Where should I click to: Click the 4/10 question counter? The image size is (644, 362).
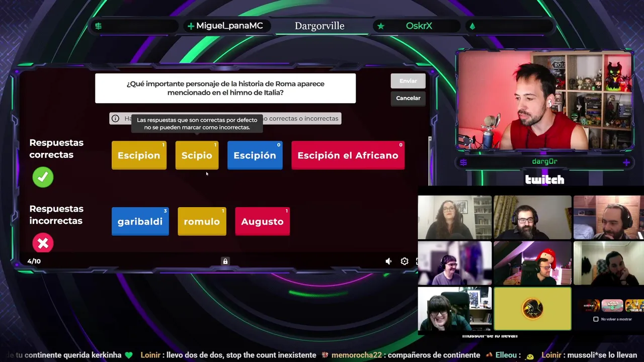point(34,261)
